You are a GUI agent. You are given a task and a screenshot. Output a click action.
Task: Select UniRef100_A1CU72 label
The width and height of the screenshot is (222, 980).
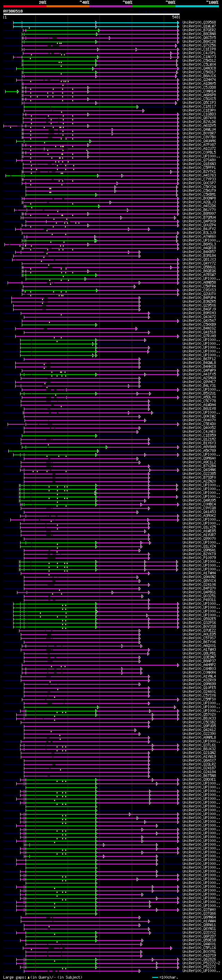pos(199,148)
